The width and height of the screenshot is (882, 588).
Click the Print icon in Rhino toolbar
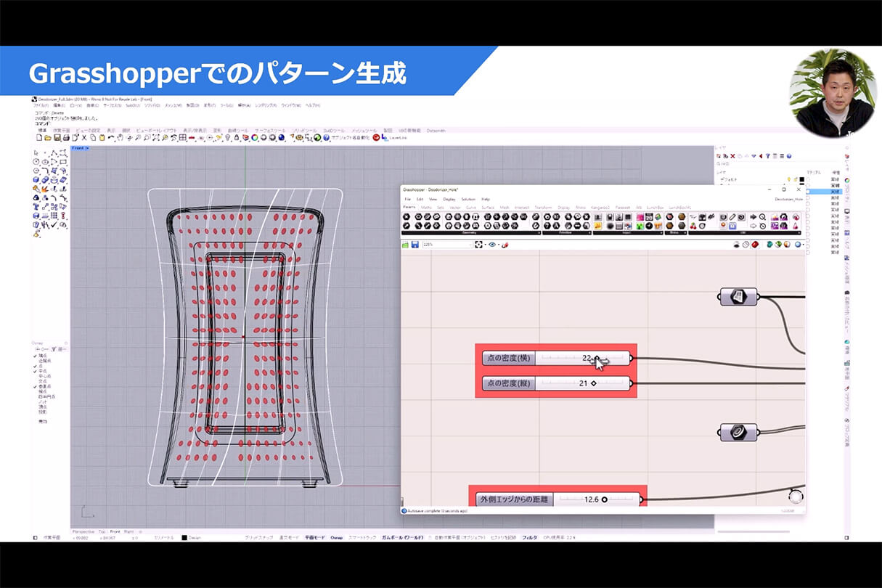(66, 137)
